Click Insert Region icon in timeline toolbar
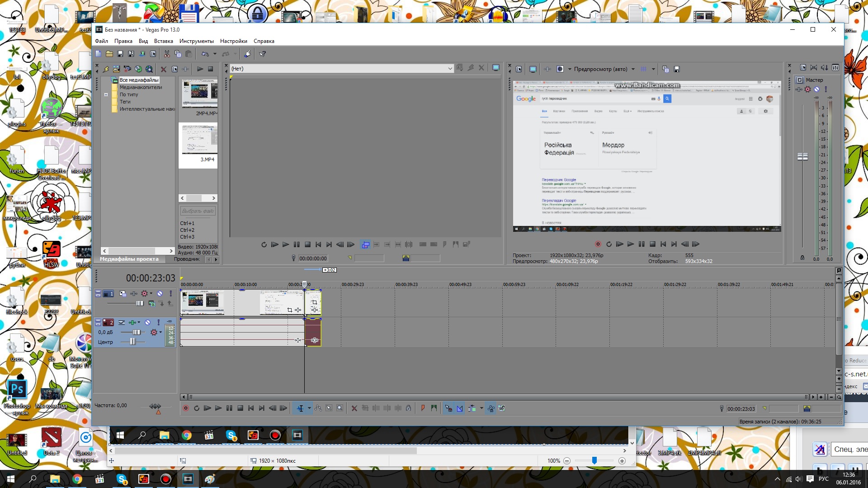This screenshot has height=488, width=868. point(434,408)
